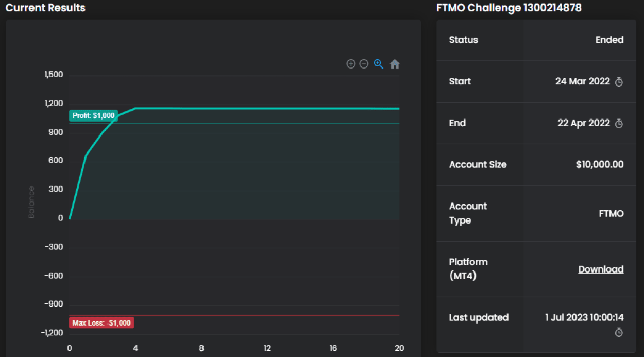644x357 pixels.
Task: Reset chart zoom with home icon
Action: [395, 64]
